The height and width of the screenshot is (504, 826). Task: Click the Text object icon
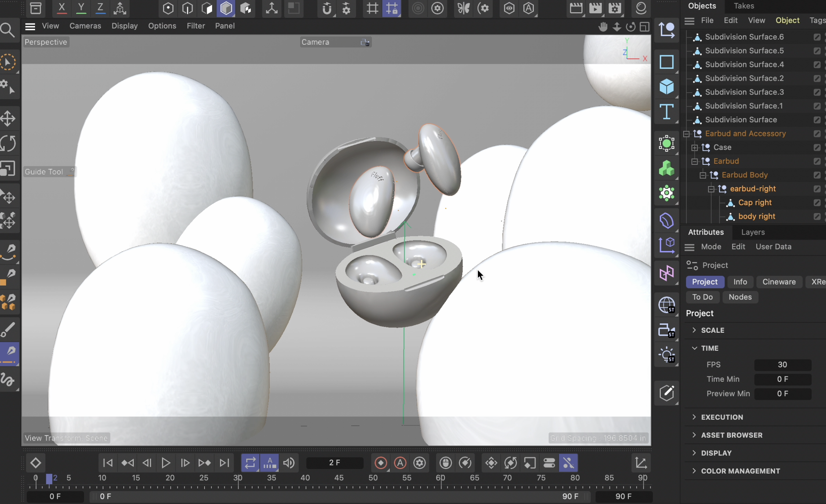(667, 112)
